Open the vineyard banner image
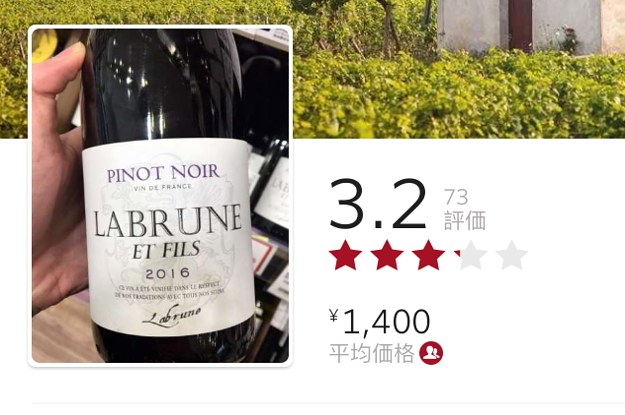625x415 pixels. click(458, 69)
